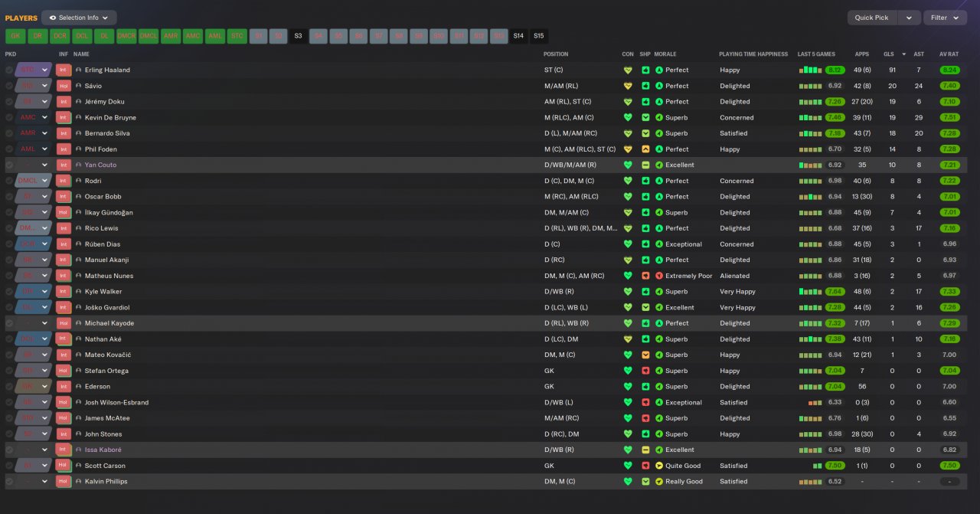
Task: Toggle picked checkbox for Manuel Akanji
Action: (9, 260)
